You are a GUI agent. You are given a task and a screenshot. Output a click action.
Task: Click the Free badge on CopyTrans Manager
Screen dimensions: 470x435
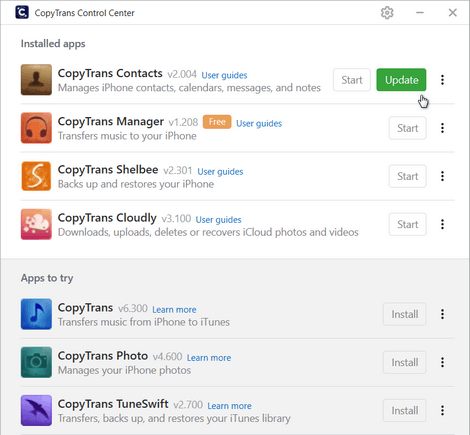click(x=217, y=122)
